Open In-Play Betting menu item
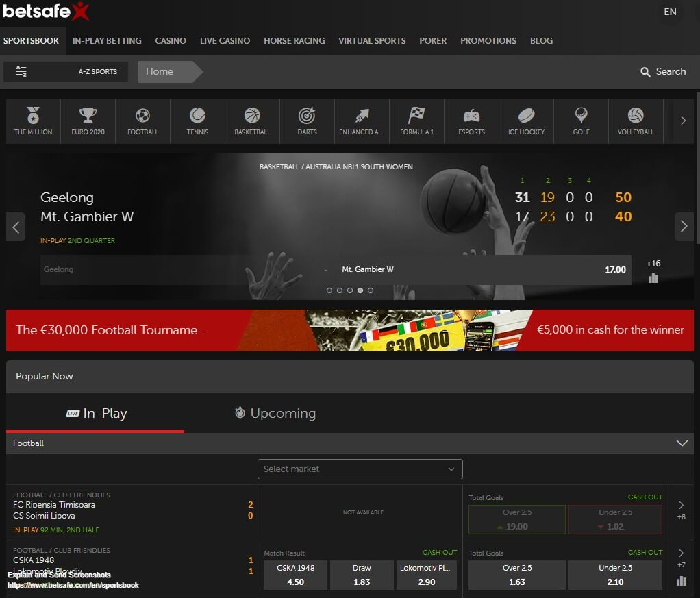 pos(107,40)
